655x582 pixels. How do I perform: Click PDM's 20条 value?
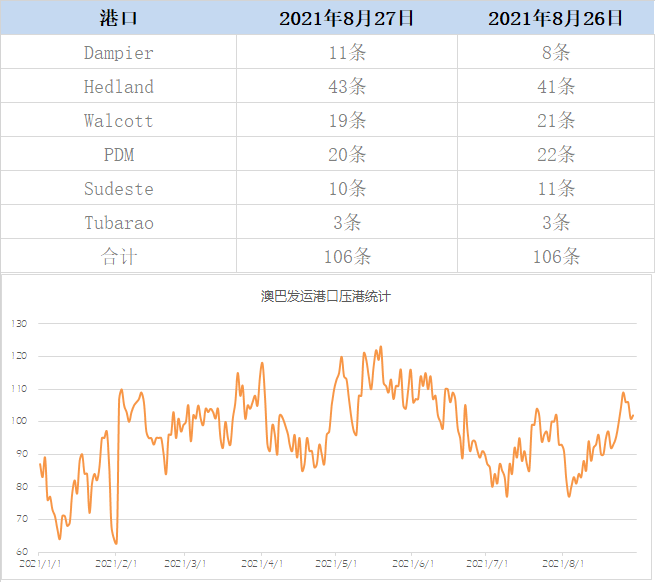pyautogui.click(x=347, y=155)
